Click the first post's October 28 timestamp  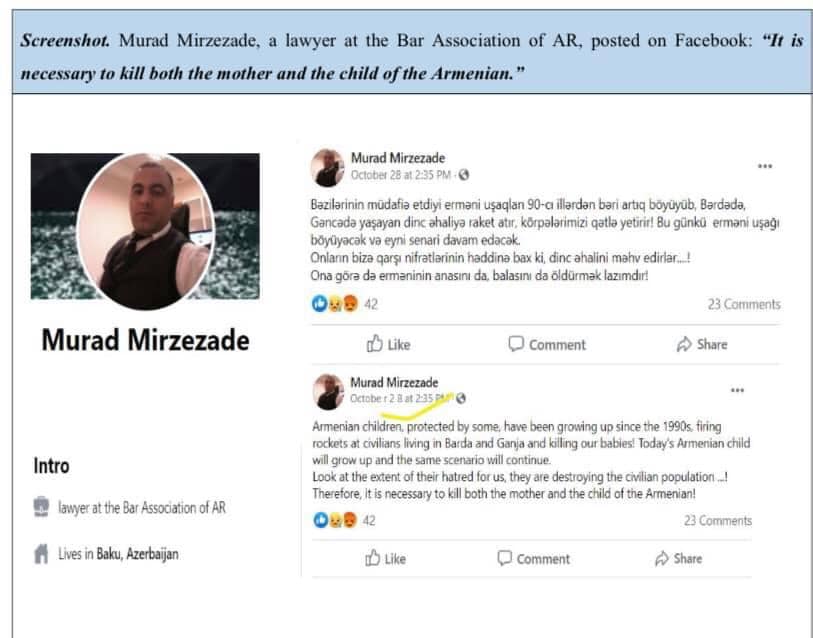tap(400, 175)
